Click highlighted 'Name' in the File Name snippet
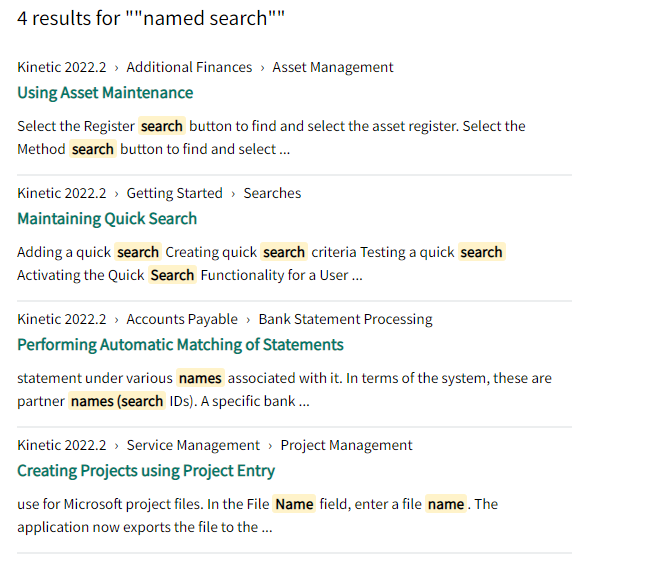 click(x=294, y=504)
